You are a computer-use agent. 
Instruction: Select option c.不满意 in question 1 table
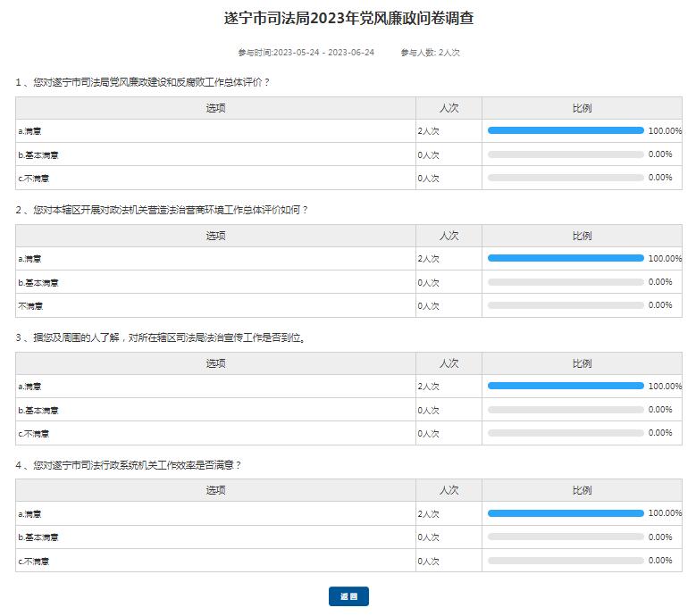34,179
